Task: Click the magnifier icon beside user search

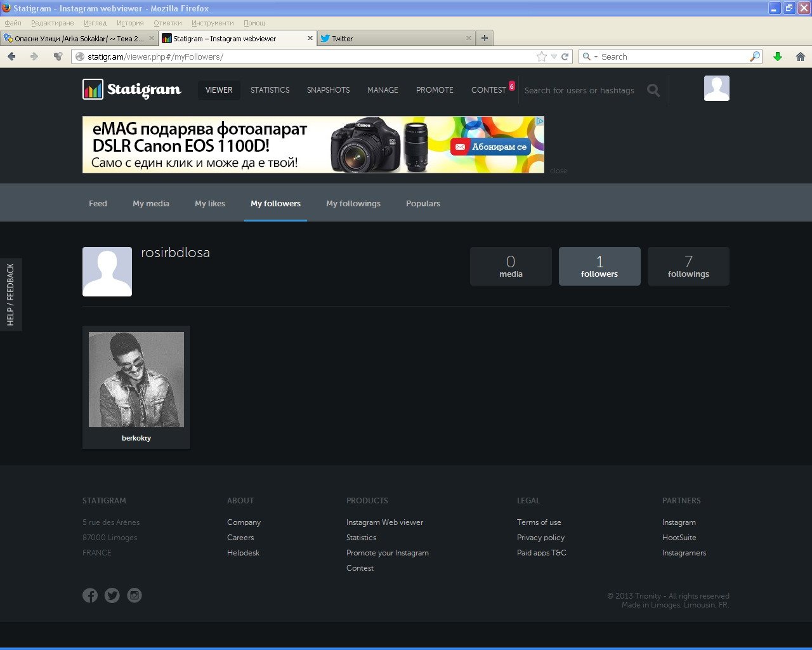Action: (653, 90)
